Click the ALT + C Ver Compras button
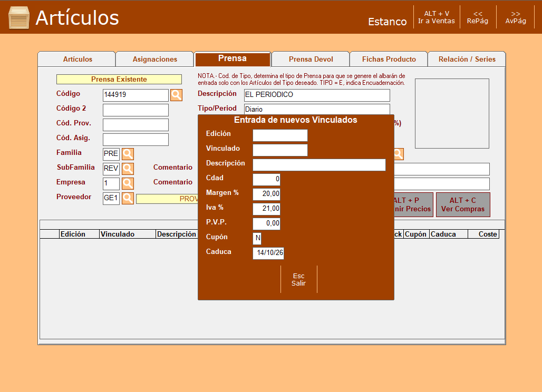The width and height of the screenshot is (542, 392). (463, 205)
